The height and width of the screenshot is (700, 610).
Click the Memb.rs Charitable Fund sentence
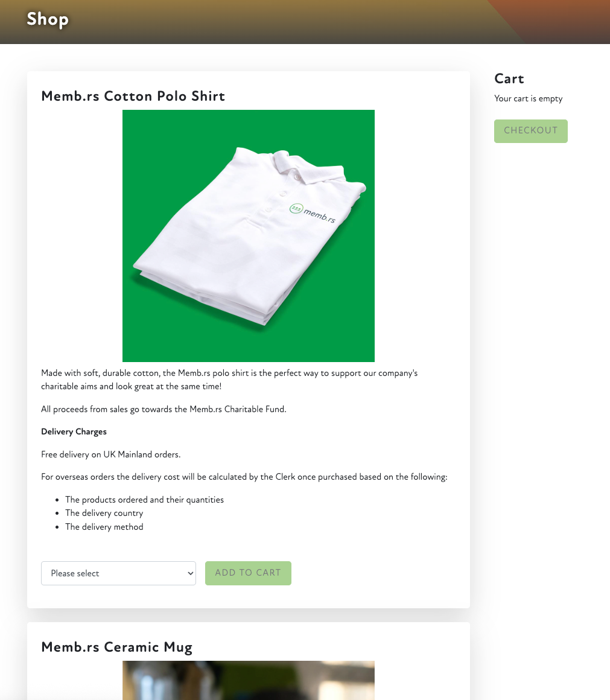(x=164, y=409)
